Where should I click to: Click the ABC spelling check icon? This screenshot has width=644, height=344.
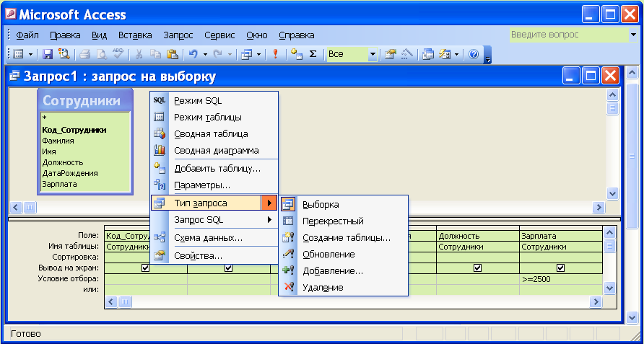tap(118, 54)
